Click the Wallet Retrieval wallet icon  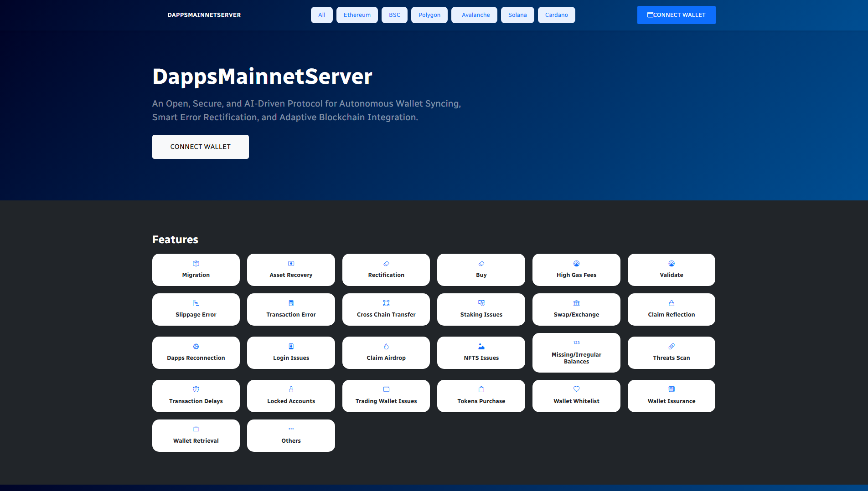click(196, 429)
